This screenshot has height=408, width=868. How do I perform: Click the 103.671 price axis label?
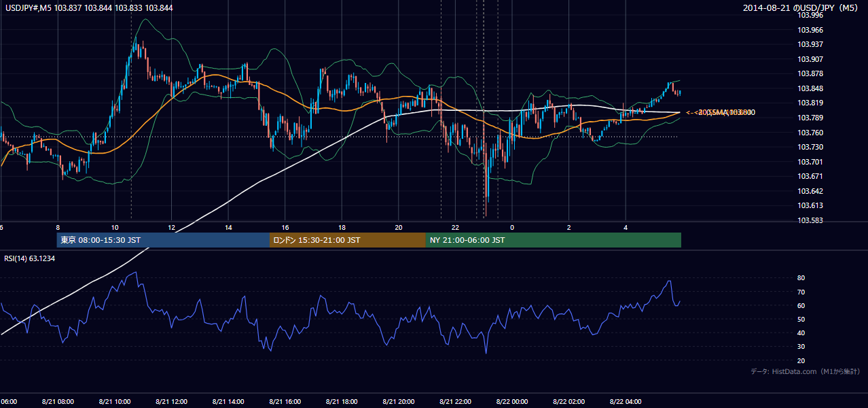point(811,177)
